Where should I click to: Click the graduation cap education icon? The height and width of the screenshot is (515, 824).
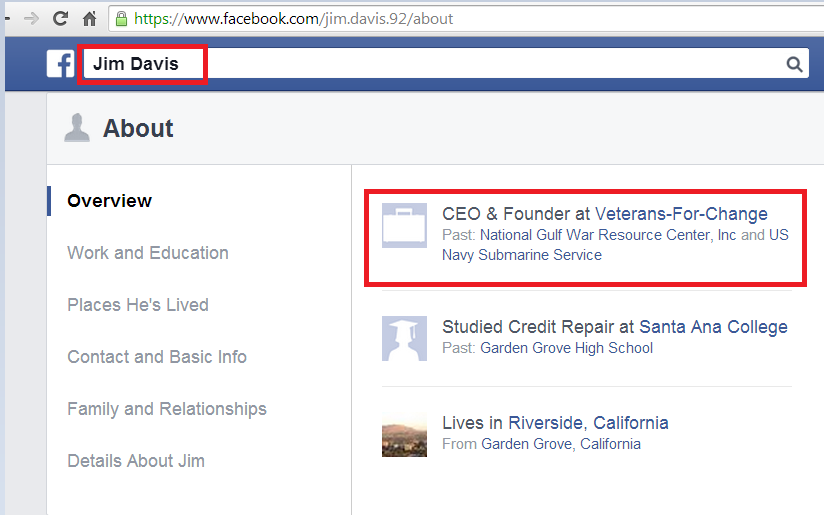point(404,338)
